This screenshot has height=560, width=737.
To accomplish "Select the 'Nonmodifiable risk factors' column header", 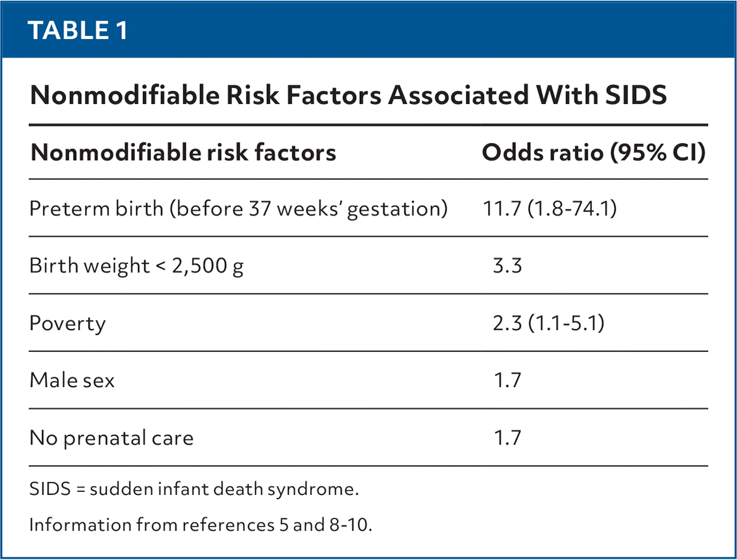I will [183, 152].
